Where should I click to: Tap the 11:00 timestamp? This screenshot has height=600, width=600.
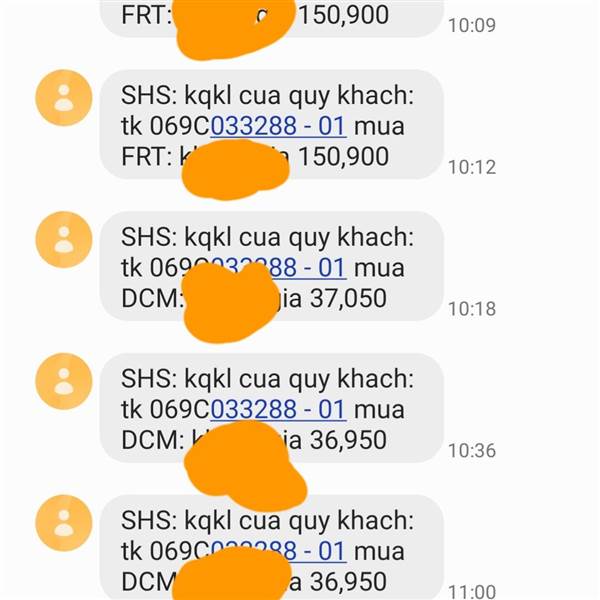coord(472,592)
